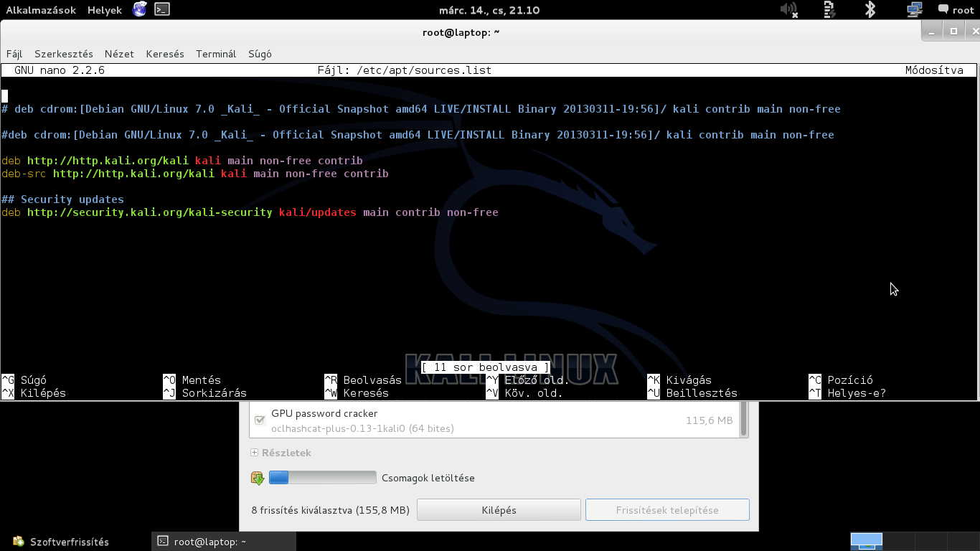Click the Kilépés button in updater
980x551 pixels.
point(499,510)
